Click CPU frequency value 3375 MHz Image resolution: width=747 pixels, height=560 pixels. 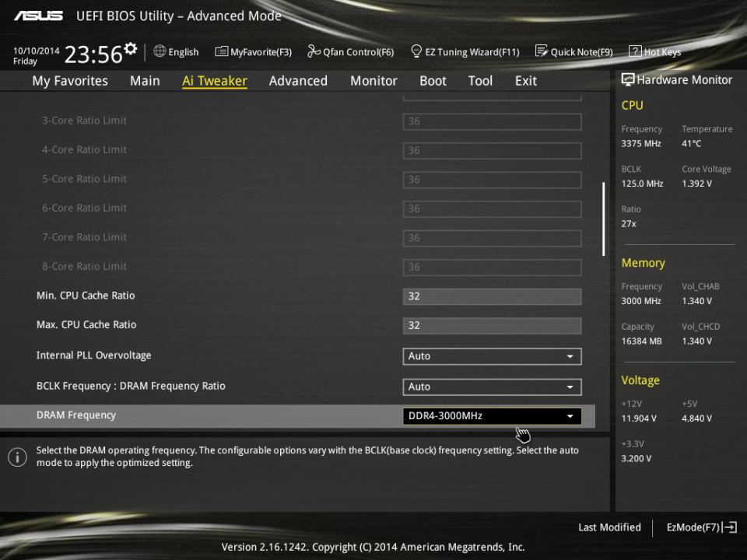coord(641,143)
